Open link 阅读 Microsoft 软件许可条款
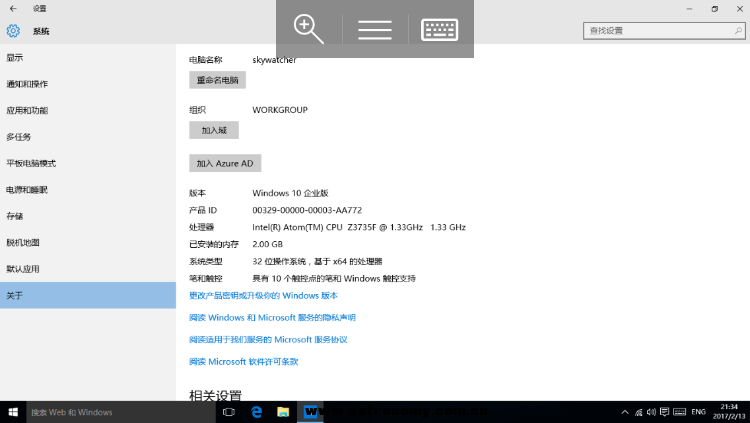The width and height of the screenshot is (750, 423). 244,362
